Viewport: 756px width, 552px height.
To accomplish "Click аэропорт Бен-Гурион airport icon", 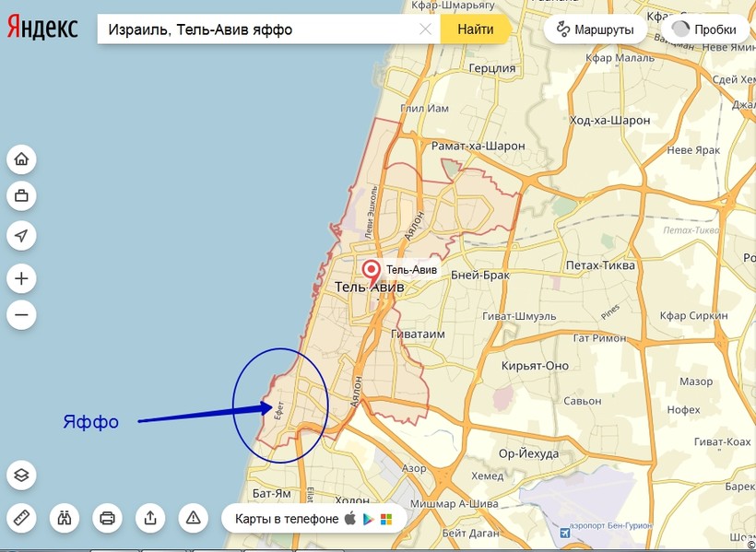I will pos(564,534).
